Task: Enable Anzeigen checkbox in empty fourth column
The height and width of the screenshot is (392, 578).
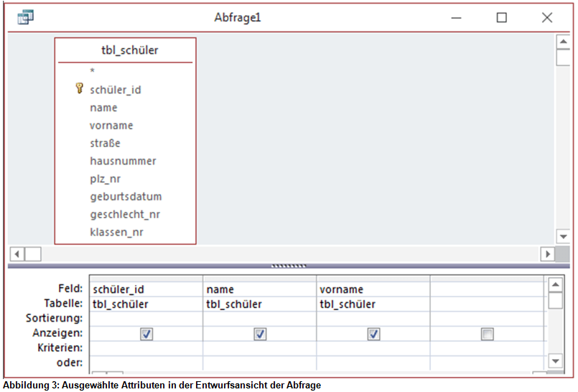Action: [x=488, y=334]
